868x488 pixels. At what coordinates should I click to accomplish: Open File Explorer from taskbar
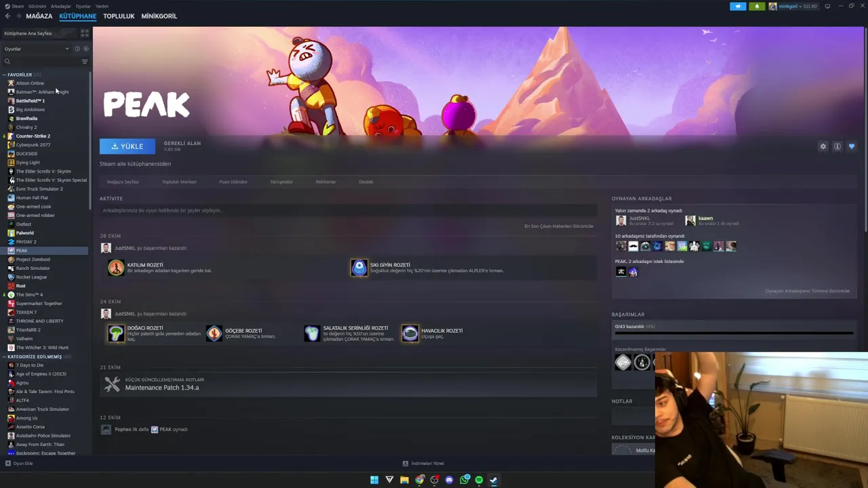coord(404,480)
